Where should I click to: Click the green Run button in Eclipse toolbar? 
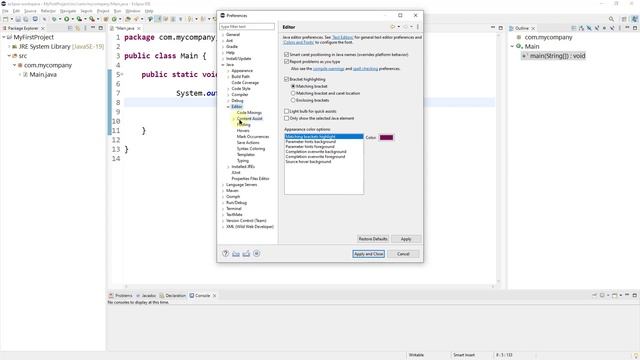(x=67, y=19)
